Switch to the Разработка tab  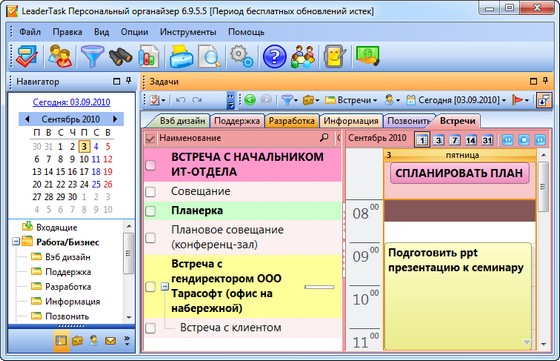[292, 121]
